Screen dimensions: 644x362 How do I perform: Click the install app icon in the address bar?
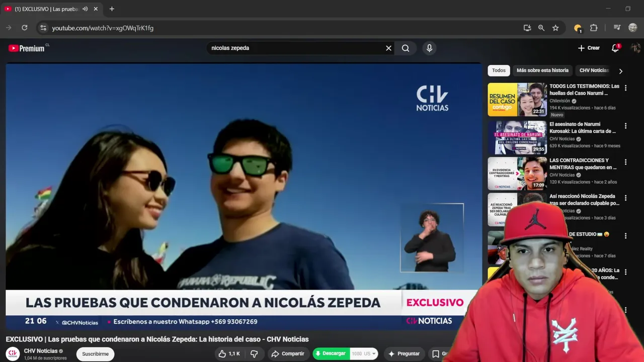pyautogui.click(x=527, y=28)
